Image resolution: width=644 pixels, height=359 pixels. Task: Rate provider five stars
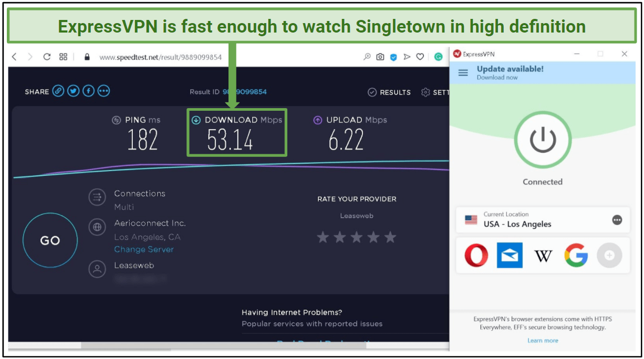(x=390, y=238)
